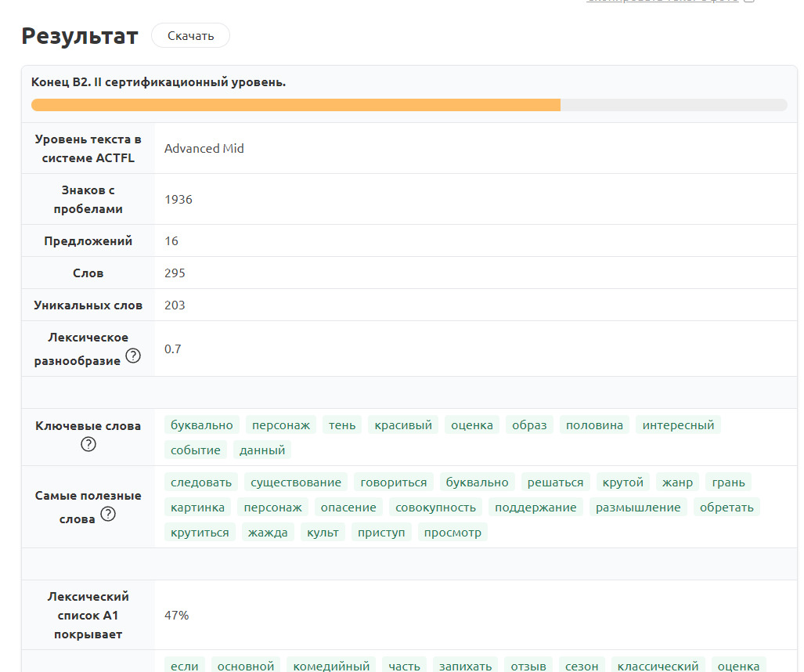Select the keyword tag интересный
The image size is (804, 672).
(678, 425)
